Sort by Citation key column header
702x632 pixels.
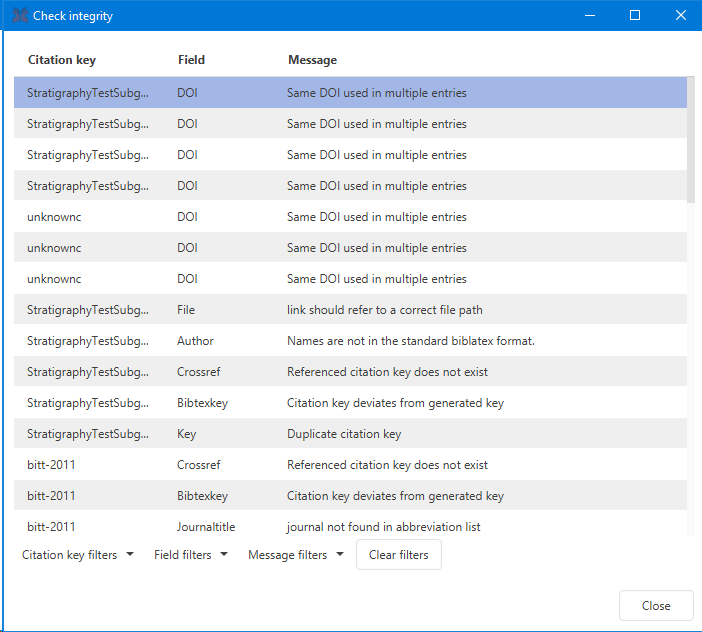coord(62,60)
